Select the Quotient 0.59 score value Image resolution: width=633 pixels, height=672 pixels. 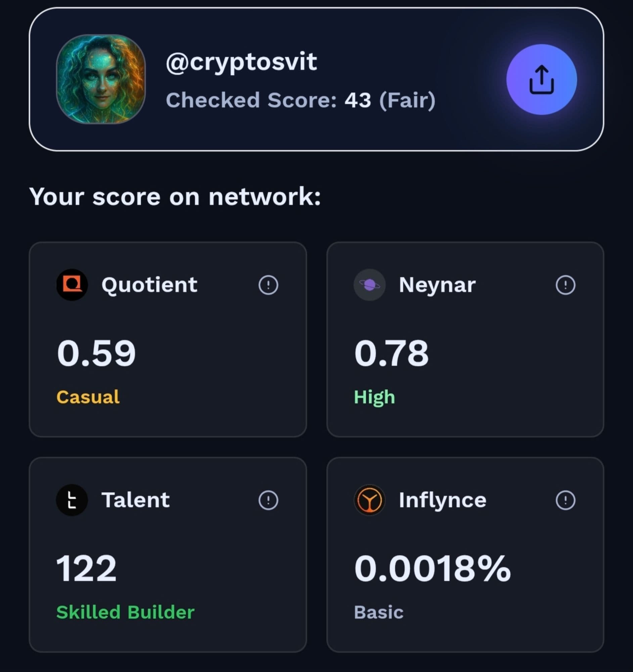(96, 353)
